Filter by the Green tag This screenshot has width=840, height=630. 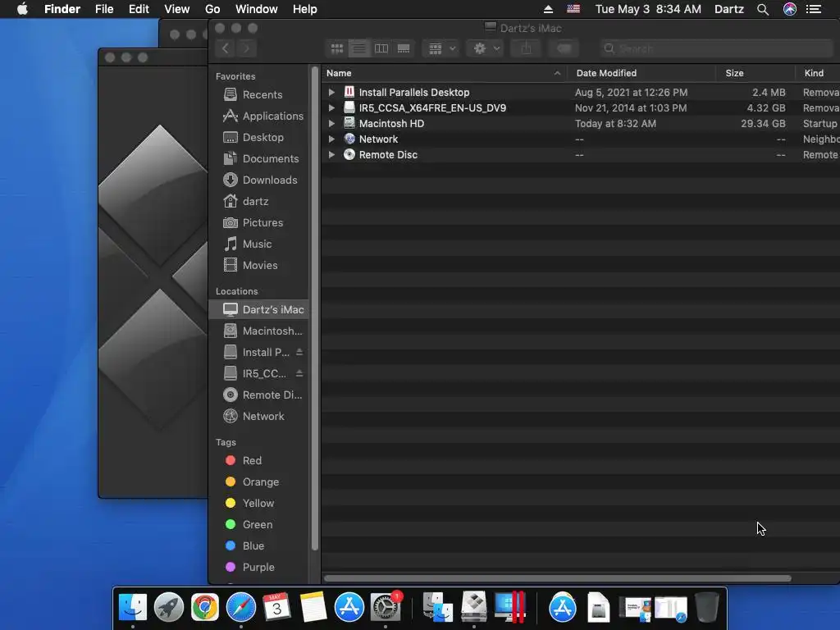tap(258, 524)
